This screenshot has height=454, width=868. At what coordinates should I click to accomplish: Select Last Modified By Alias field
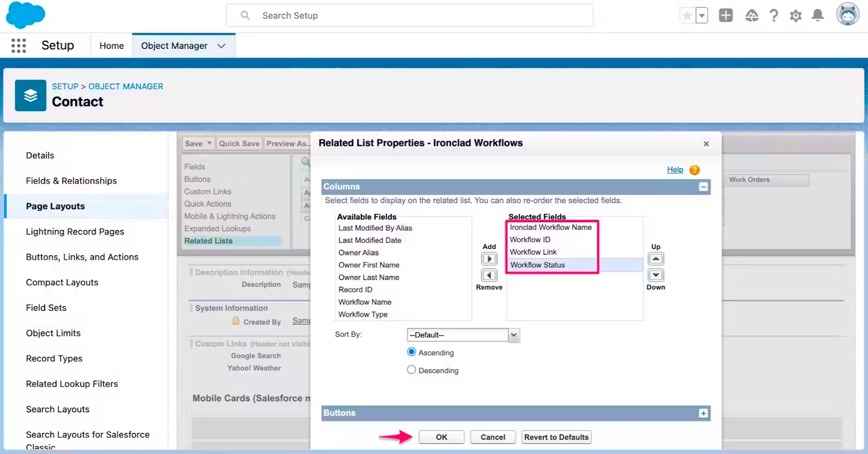click(x=375, y=228)
